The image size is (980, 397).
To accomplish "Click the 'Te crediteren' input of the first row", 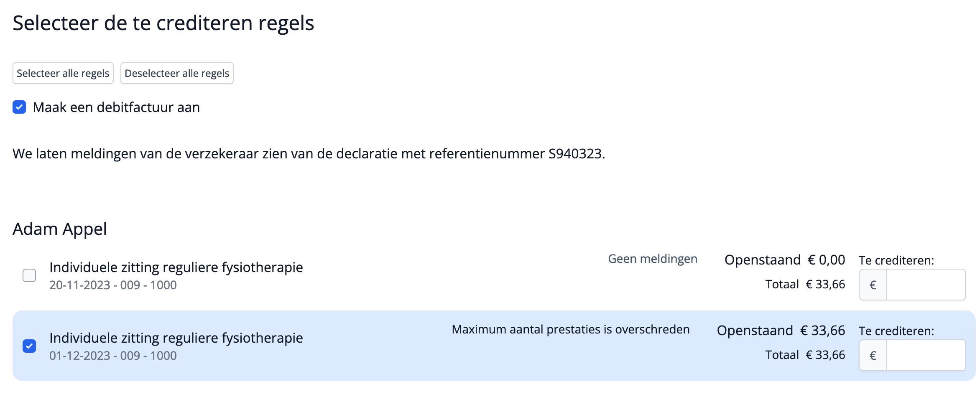I will coord(924,285).
